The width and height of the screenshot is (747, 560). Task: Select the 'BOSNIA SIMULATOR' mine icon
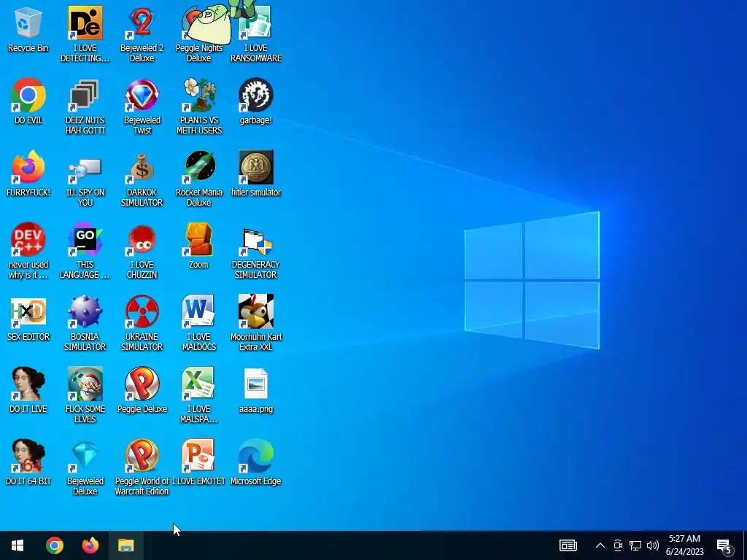(85, 323)
